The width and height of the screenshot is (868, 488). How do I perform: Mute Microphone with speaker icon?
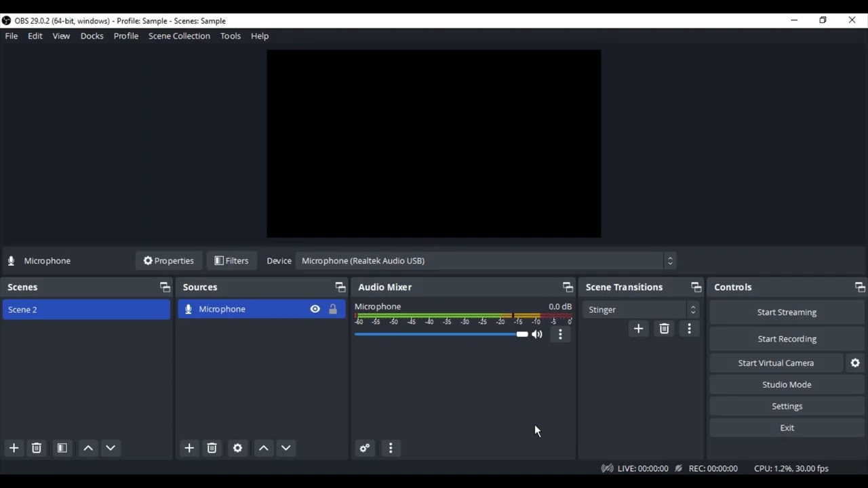click(x=537, y=334)
